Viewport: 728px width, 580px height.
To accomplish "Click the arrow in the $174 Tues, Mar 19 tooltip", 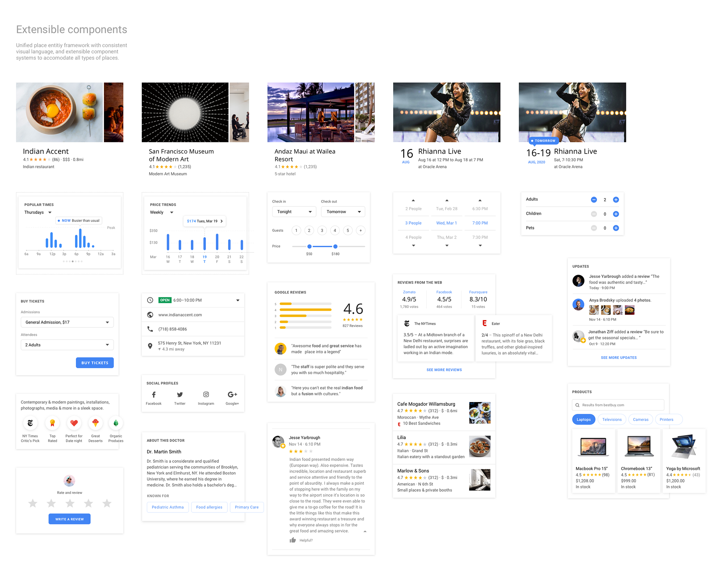I will (x=221, y=221).
